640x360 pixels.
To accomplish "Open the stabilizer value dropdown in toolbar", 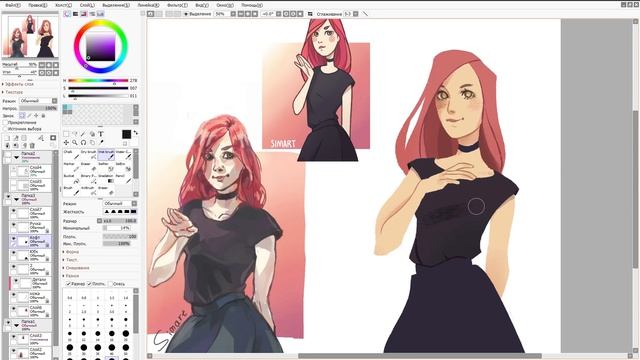I will 356,14.
